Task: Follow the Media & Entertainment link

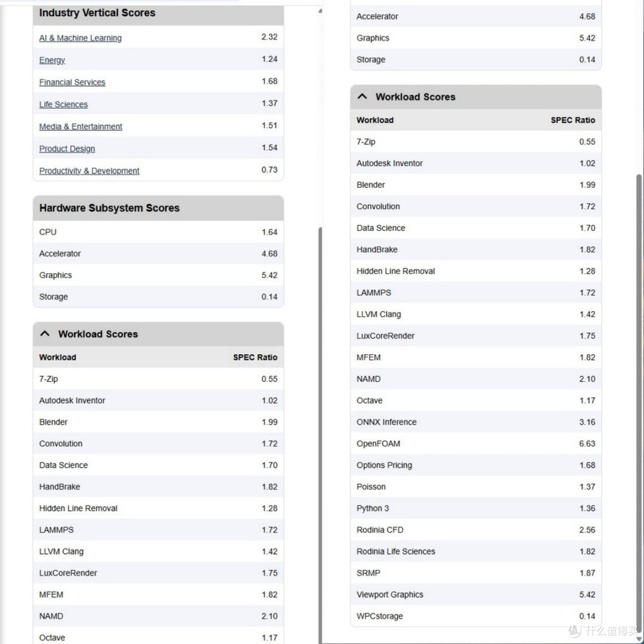Action: point(80,126)
